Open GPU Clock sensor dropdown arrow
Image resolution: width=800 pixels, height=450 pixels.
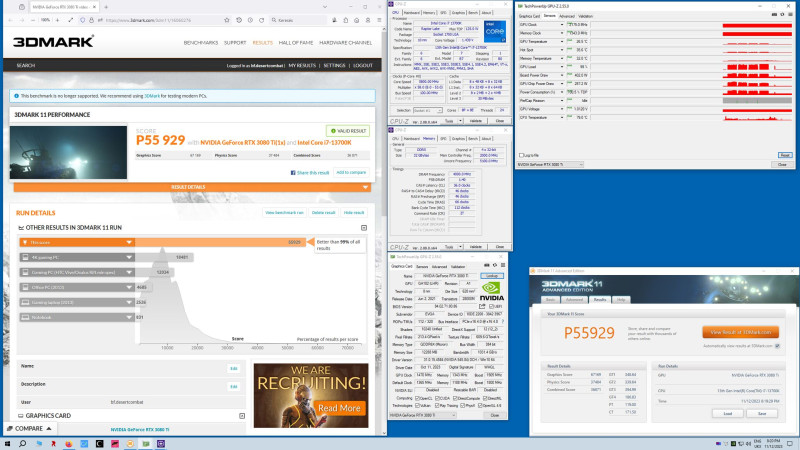point(562,24)
